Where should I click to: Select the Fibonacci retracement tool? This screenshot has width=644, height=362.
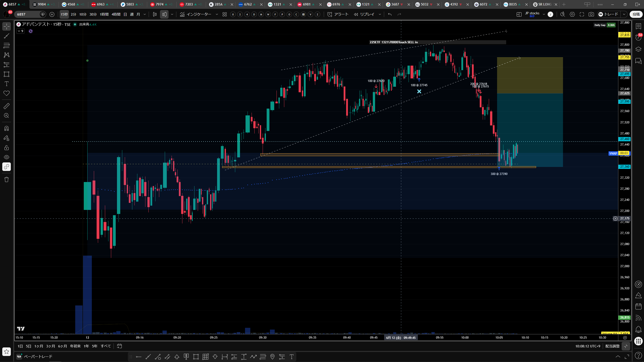click(7, 46)
